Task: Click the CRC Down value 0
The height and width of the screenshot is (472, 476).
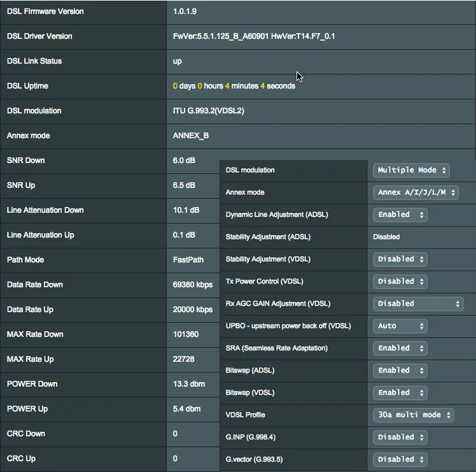Action: point(175,434)
